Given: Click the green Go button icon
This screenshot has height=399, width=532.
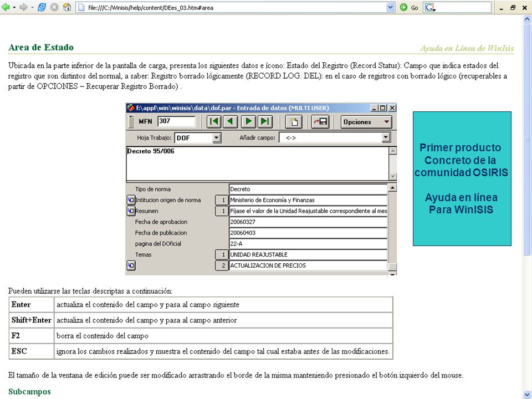Looking at the screenshot, I should [403, 7].
